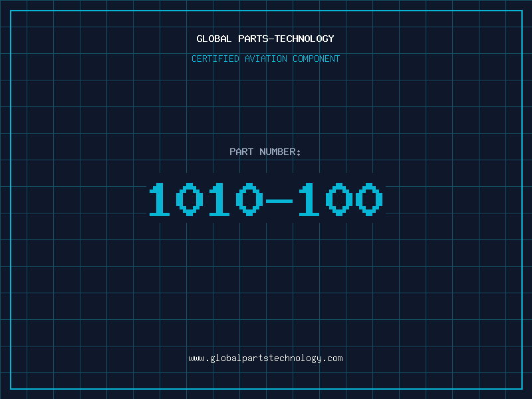The width and height of the screenshot is (532, 399).
Task: Click the GLOBAL PARTS-TECHNOLOGY heading
Action: [x=265, y=39]
